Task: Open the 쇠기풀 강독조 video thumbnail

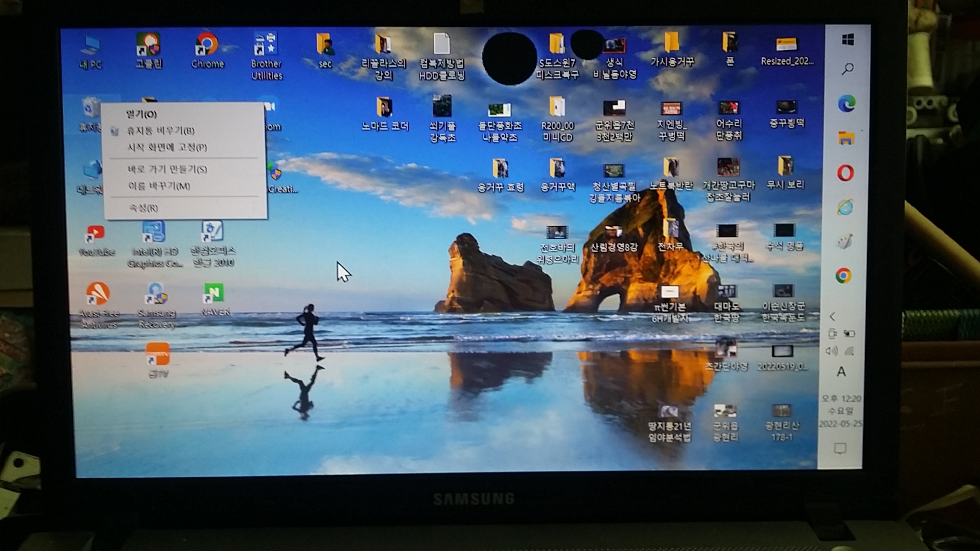Action: (443, 119)
